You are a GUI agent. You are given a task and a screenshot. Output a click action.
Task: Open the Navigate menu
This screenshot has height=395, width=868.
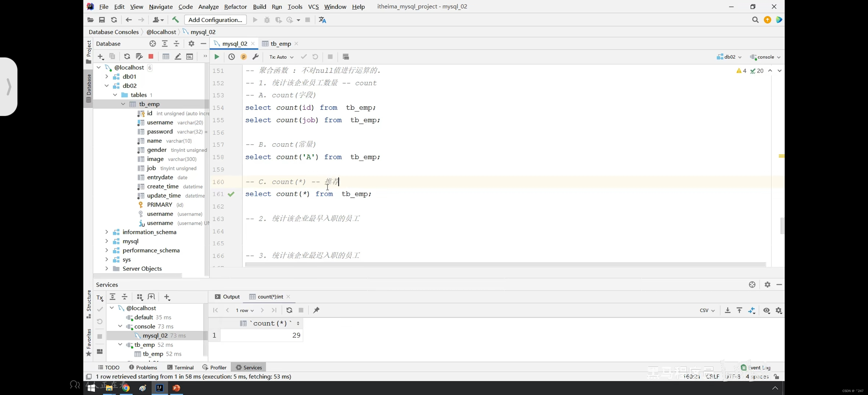161,7
